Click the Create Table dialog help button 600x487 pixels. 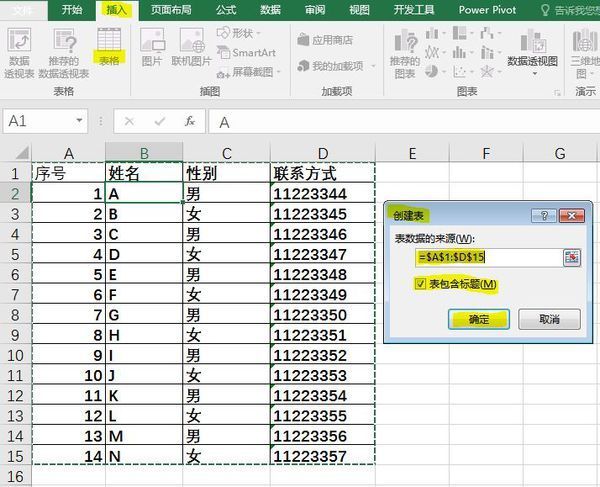tap(543, 216)
